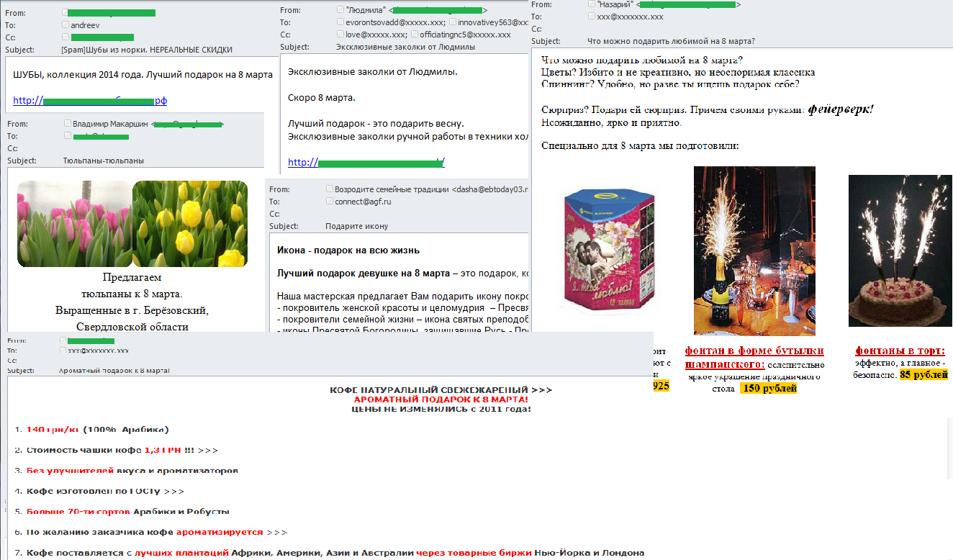The image size is (953, 560).
Task: Select heading "Икона - подарок на всю жизнь"
Action: (x=348, y=250)
